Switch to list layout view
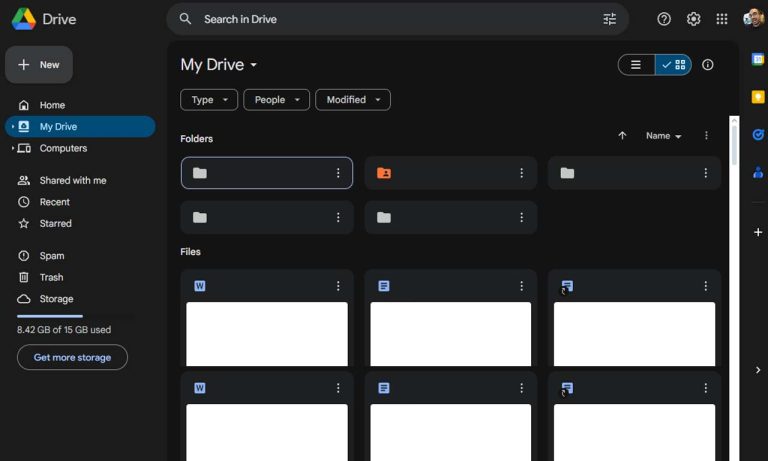The height and width of the screenshot is (461, 768). (x=636, y=65)
